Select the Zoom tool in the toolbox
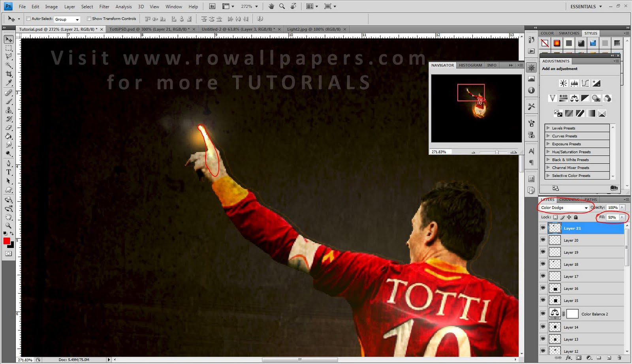The width and height of the screenshot is (632, 364). coord(9,225)
